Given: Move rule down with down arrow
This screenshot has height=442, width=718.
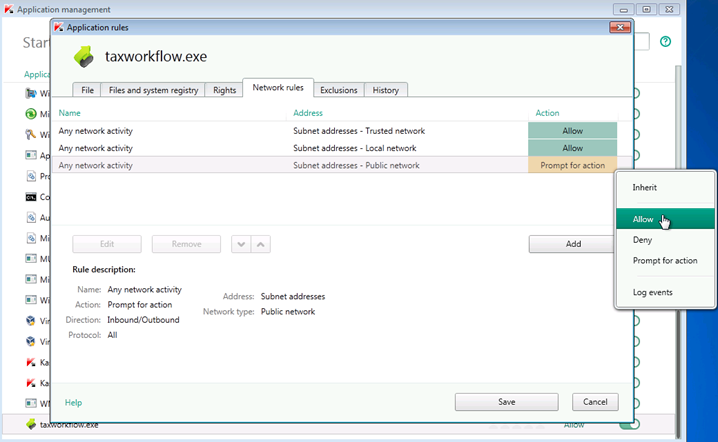Looking at the screenshot, I should coord(241,244).
